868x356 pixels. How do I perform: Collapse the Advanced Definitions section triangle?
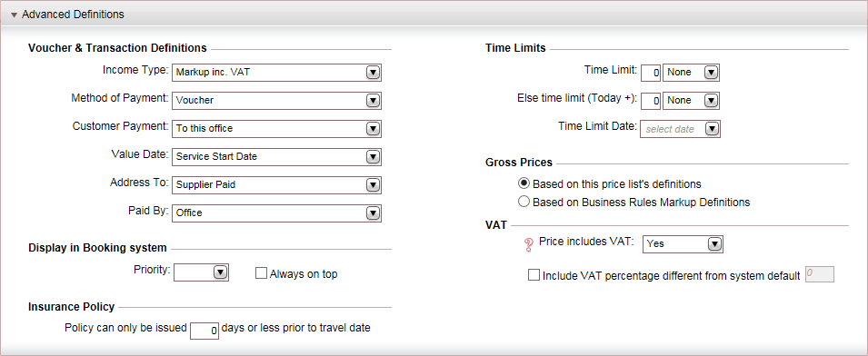[x=15, y=15]
